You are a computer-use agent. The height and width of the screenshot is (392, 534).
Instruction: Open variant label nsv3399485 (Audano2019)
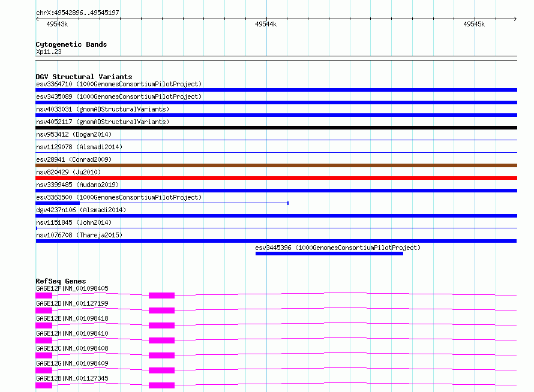[x=77, y=185]
